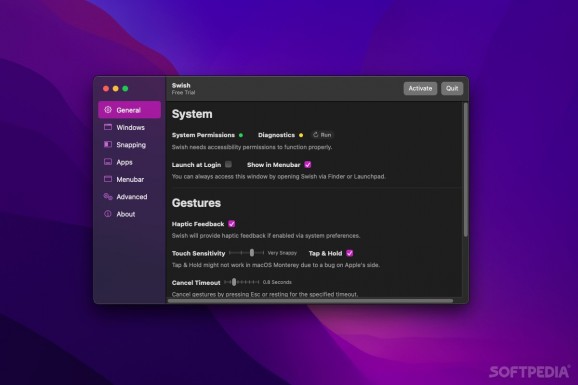Viewport: 578px width, 385px height.
Task: Uncheck the Show in Menubar checkbox
Action: (308, 165)
